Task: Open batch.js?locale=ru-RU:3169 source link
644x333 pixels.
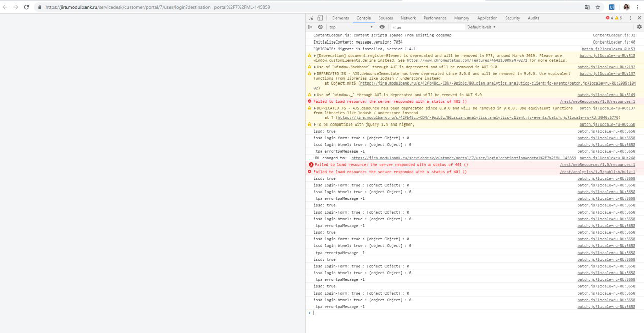Action: [x=607, y=95]
